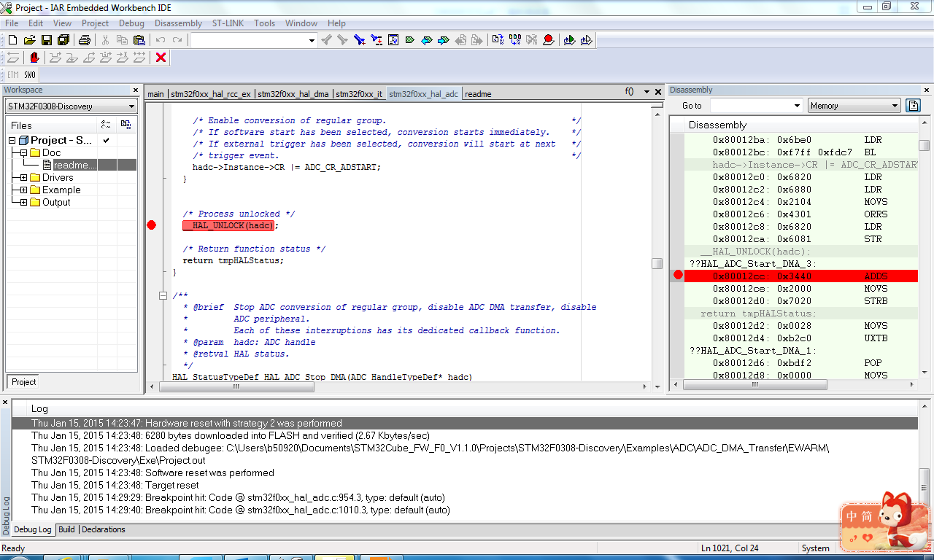This screenshot has height=560, width=934.
Task: Start Debug without Downloading
Action: [586, 40]
